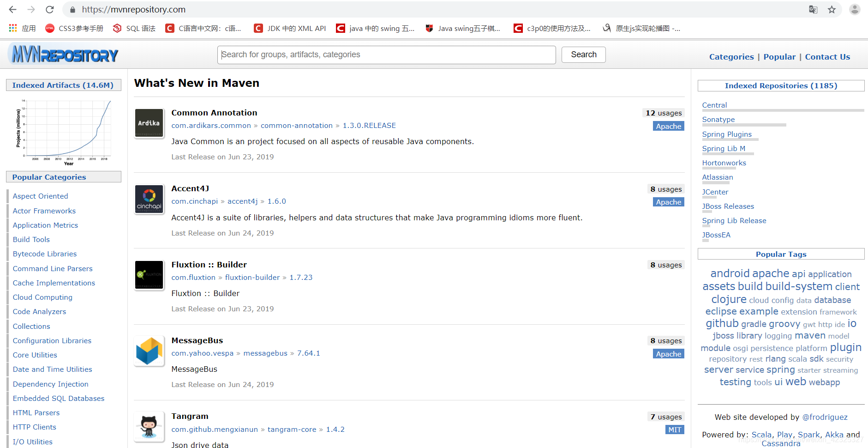Open the Common Annotation artifact title
The width and height of the screenshot is (868, 448).
[x=214, y=113]
